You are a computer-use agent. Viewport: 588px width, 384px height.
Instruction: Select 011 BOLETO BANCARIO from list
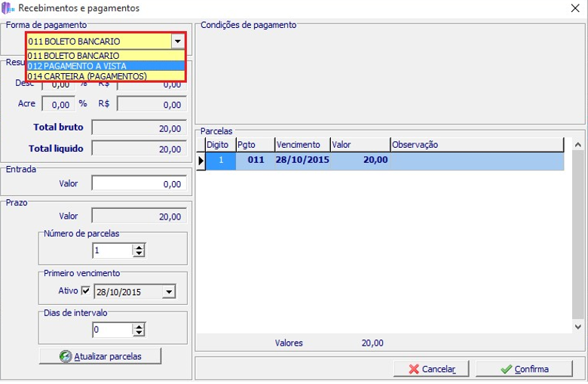[x=106, y=56]
